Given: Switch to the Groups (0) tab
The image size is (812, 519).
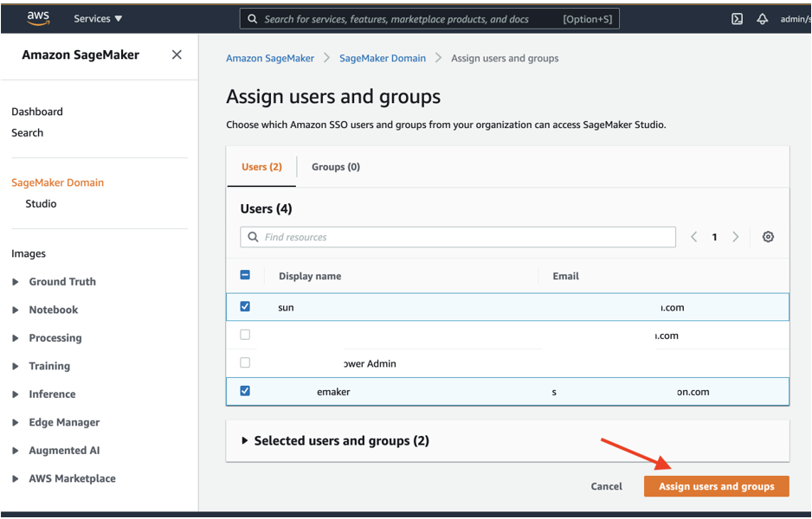Looking at the screenshot, I should [336, 167].
